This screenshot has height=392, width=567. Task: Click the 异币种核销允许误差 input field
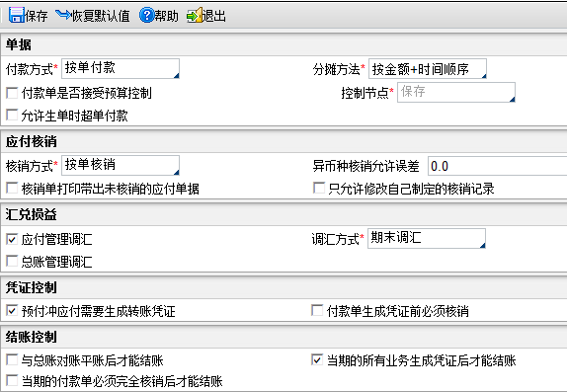497,166
